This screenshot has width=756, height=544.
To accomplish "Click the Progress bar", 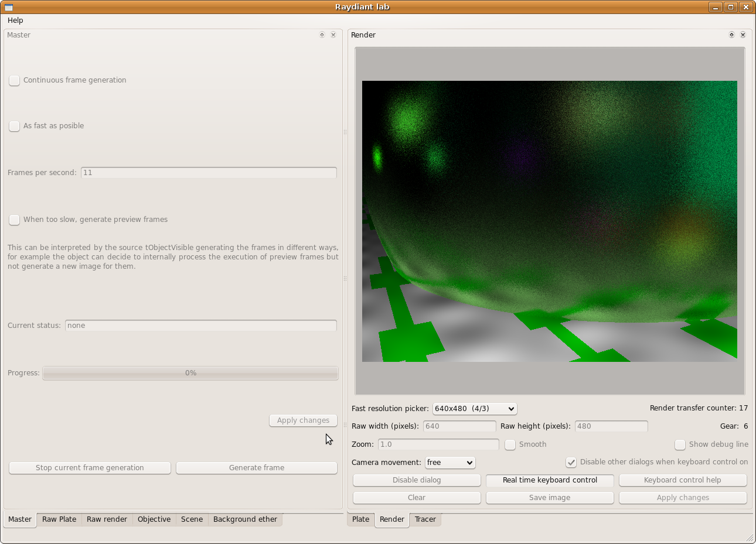I will point(190,373).
